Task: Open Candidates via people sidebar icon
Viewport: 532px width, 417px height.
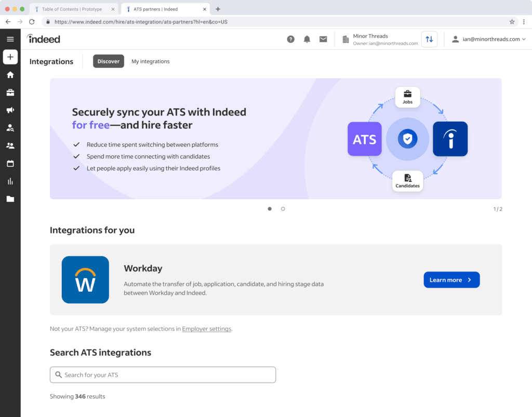Action: coord(10,146)
